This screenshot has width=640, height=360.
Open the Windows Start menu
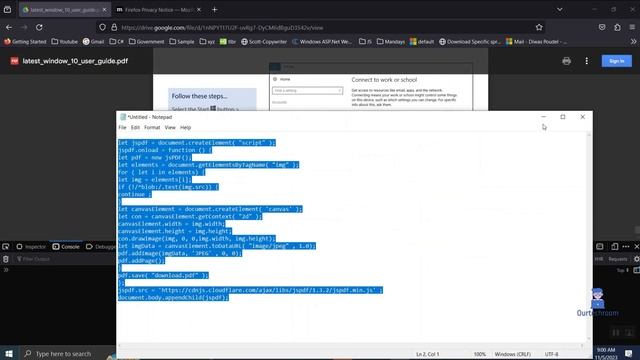[9, 353]
